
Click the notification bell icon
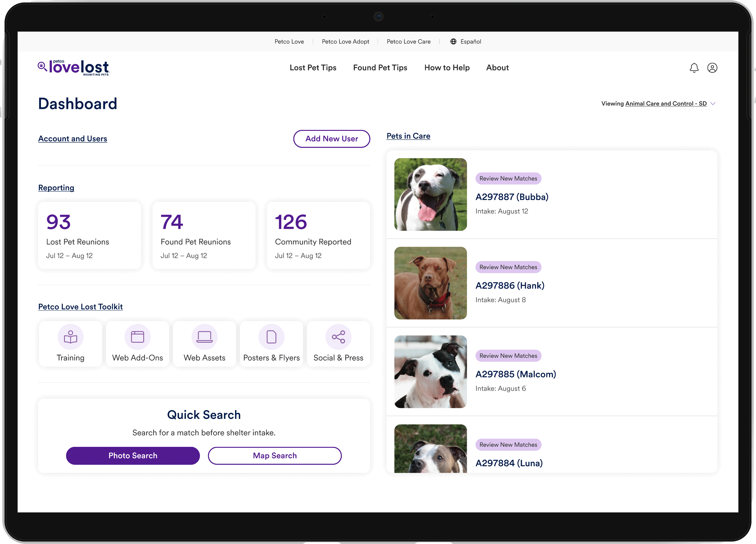[x=694, y=68]
